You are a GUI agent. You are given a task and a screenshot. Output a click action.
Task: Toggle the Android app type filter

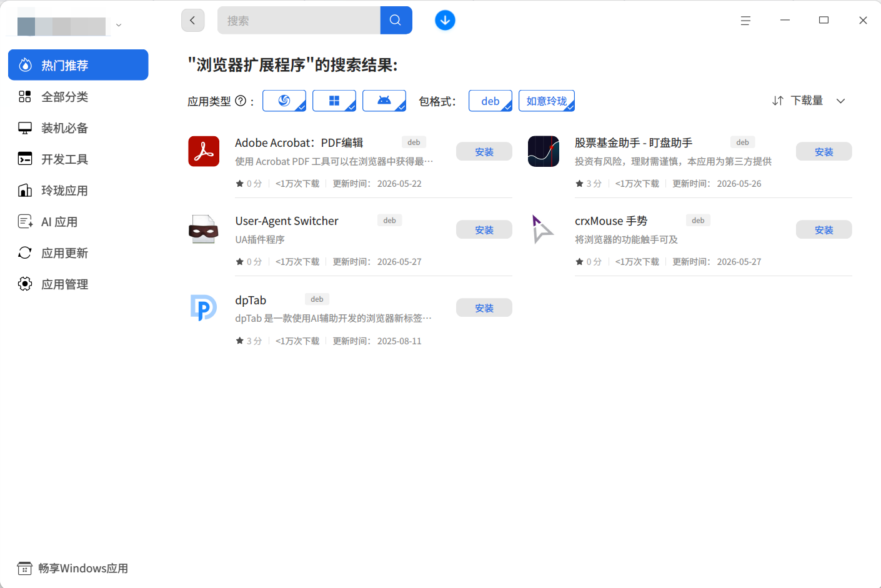tap(384, 101)
